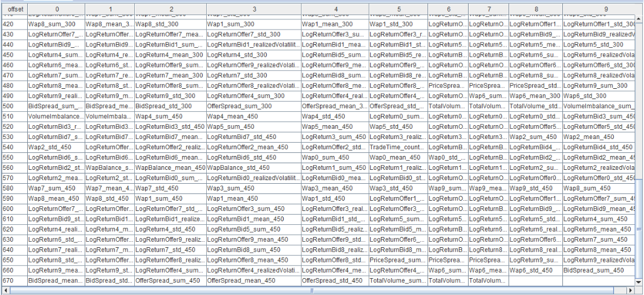The image size is (644, 295).
Task: Click cell Wap6_mean_300
Action: pyautogui.click(x=536, y=96)
